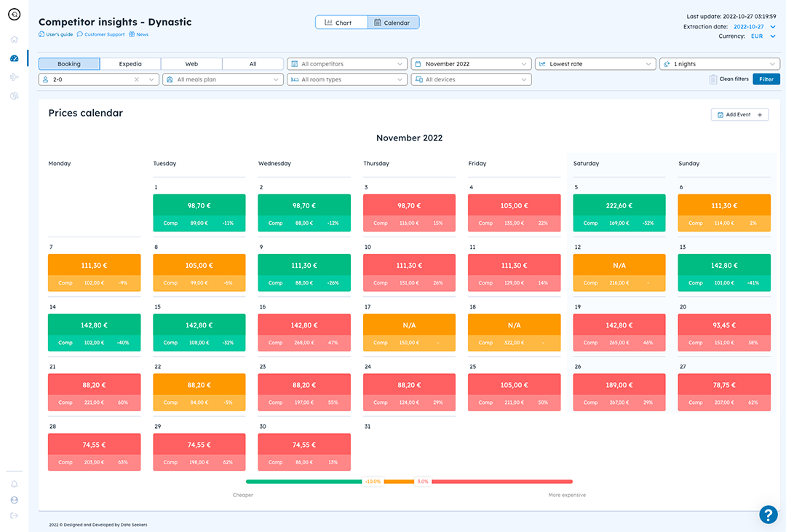This screenshot has height=532, width=786.
Task: Select the dashboard gauge sidebar icon
Action: point(14,58)
